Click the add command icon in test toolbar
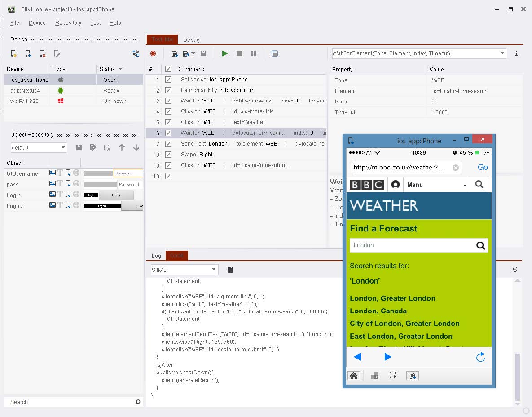532x417 pixels. [175, 53]
